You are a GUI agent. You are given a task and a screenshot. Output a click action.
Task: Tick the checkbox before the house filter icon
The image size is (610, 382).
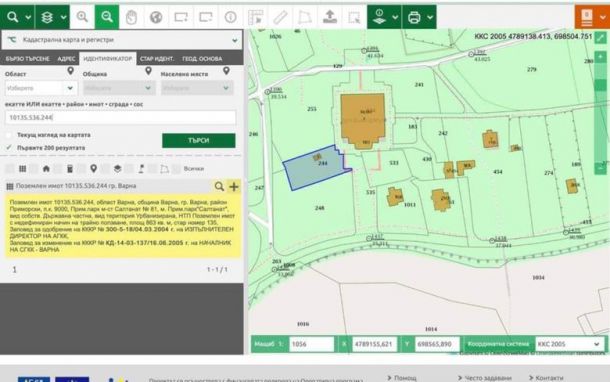34,168
